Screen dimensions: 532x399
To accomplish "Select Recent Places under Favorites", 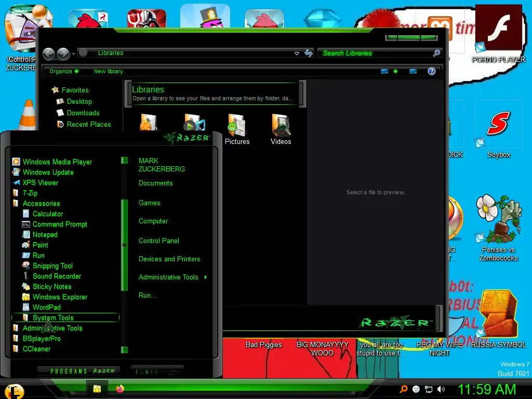I will point(84,125).
